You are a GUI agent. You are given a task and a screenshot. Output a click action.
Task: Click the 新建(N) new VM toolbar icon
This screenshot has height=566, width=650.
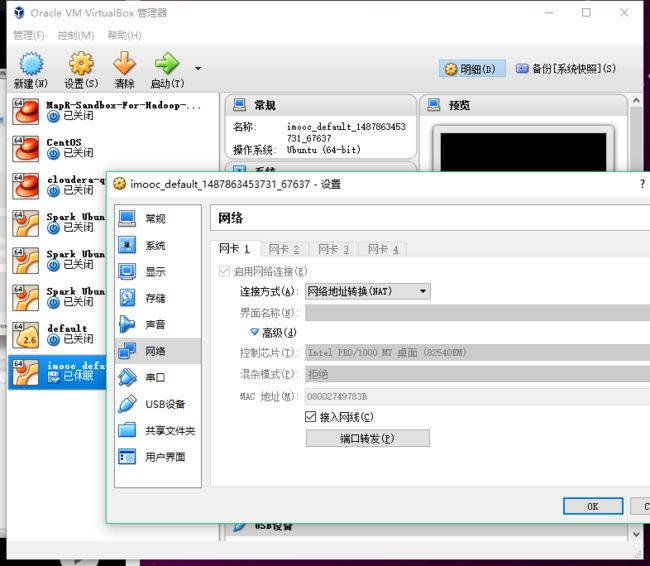(31, 63)
